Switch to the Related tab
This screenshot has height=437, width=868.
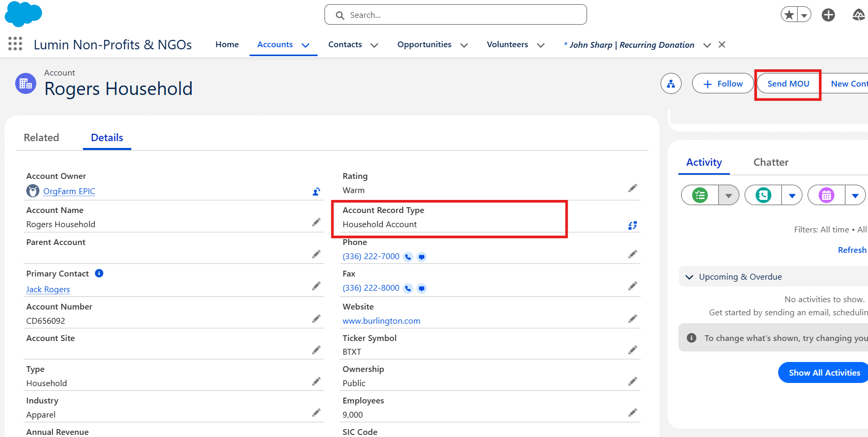[x=41, y=137]
